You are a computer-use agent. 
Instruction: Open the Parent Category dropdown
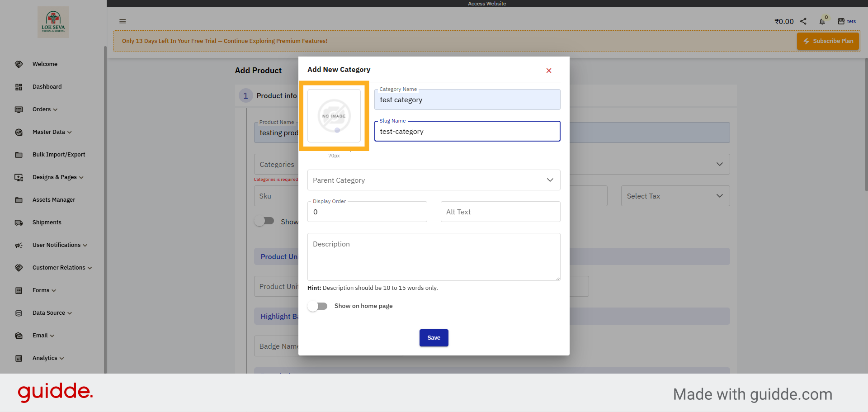click(434, 180)
